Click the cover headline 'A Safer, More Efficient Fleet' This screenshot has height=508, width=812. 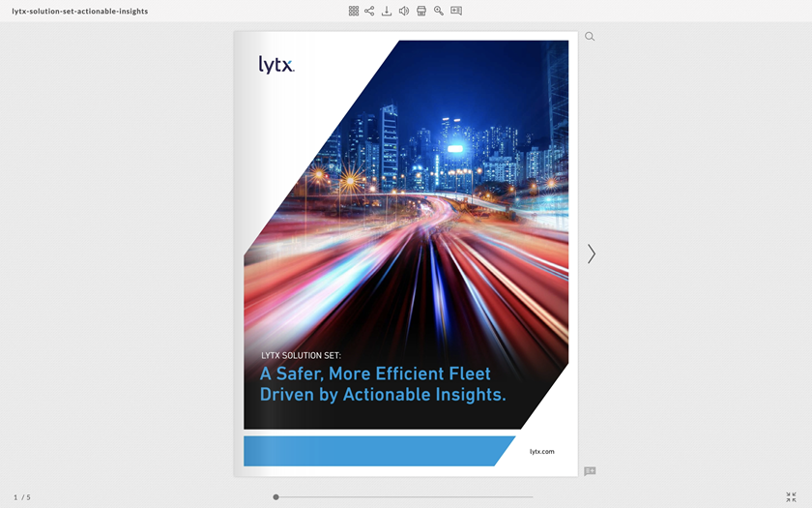point(375,374)
